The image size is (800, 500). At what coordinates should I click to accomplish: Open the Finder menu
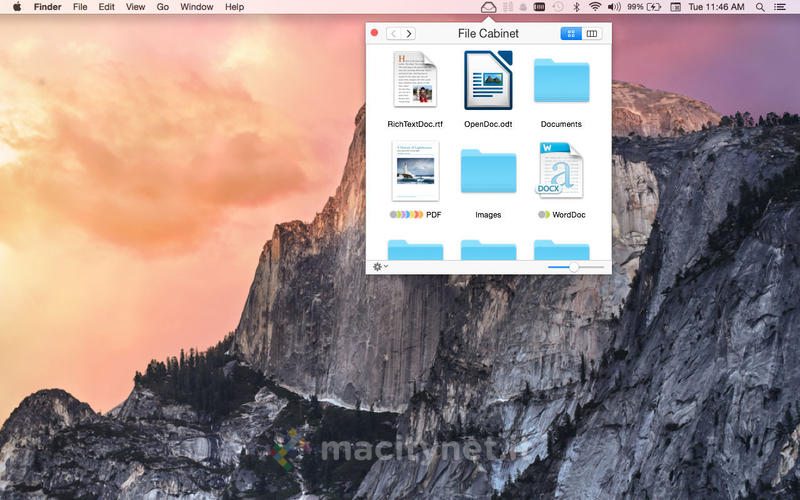coord(47,7)
